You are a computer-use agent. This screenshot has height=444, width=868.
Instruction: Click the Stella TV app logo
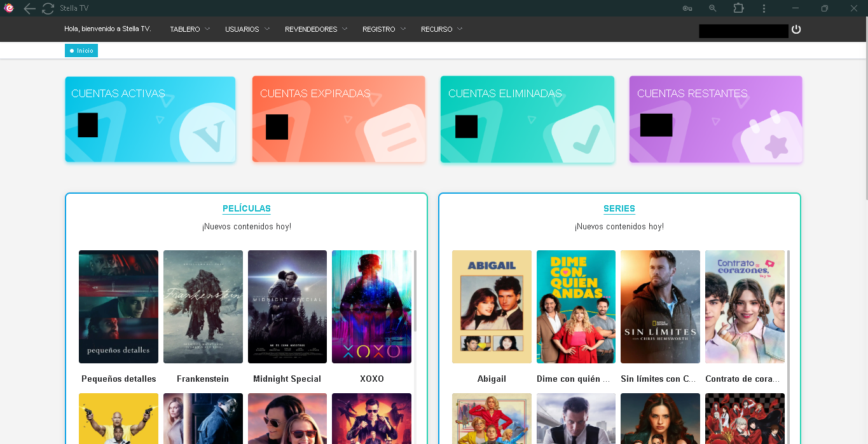point(9,8)
